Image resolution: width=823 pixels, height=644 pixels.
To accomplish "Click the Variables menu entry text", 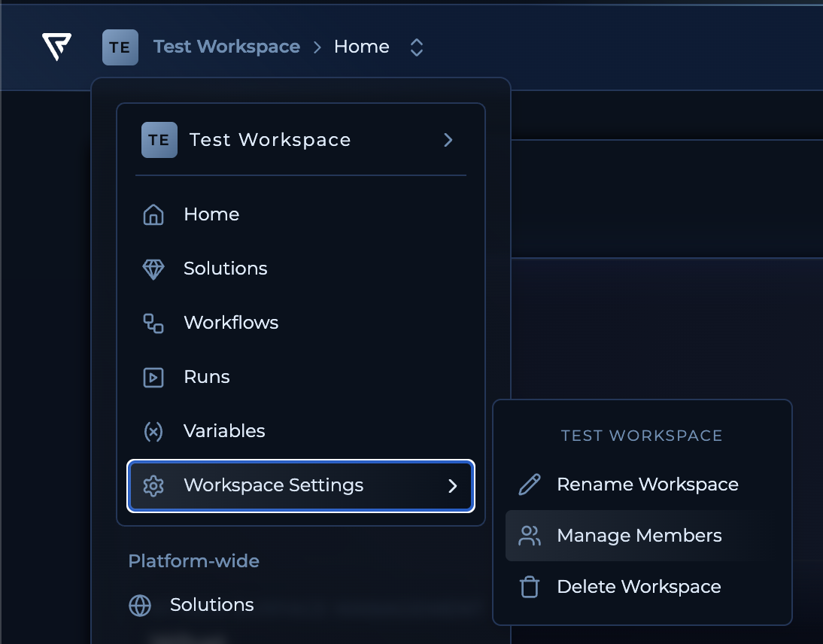I will (224, 431).
